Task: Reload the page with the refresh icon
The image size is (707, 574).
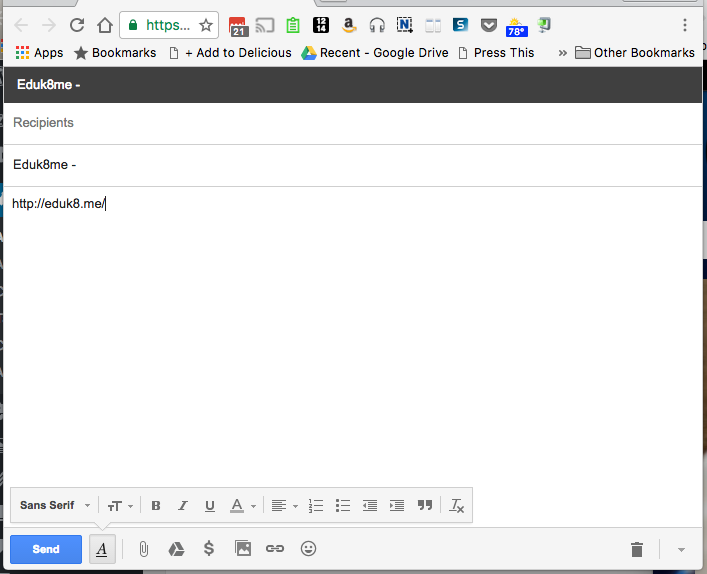Action: click(x=77, y=25)
